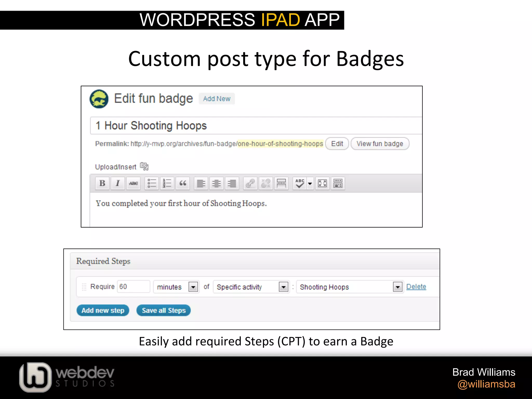Edit the permalink slug
This screenshot has height=399, width=532.
337,144
